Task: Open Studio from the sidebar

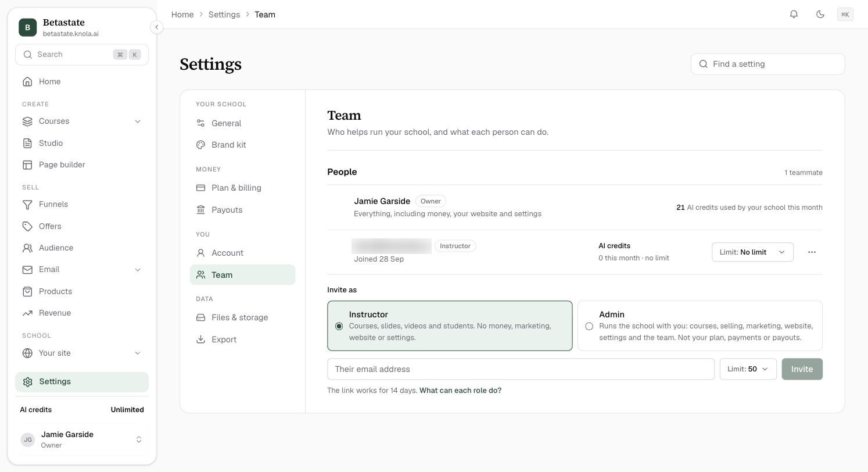Action: pyautogui.click(x=82, y=143)
